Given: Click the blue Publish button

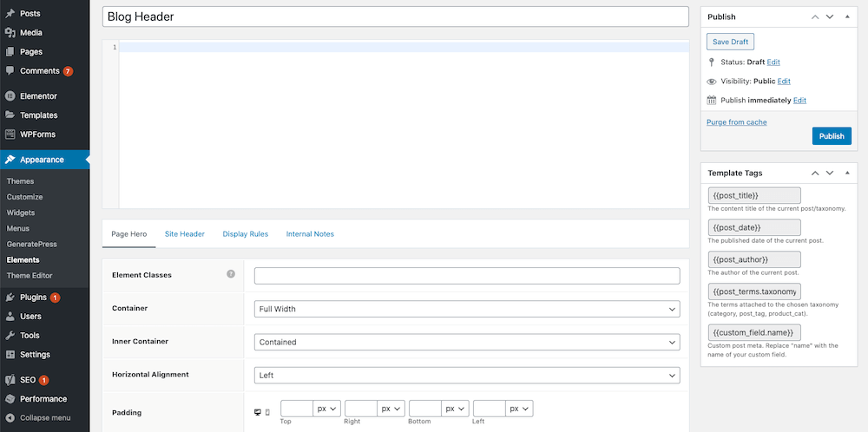Looking at the screenshot, I should coord(832,136).
